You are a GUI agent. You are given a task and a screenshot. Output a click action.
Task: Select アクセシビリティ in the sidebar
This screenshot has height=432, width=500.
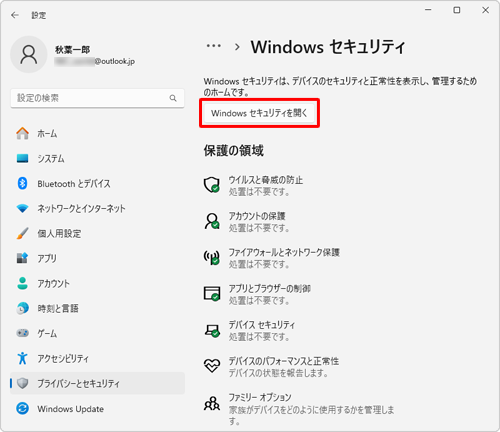[x=97, y=358]
